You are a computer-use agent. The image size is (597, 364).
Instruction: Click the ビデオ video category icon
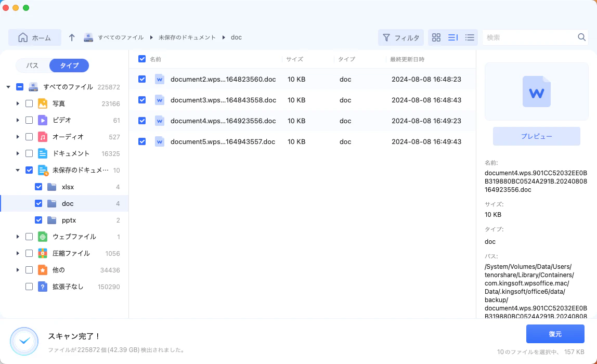pos(43,120)
